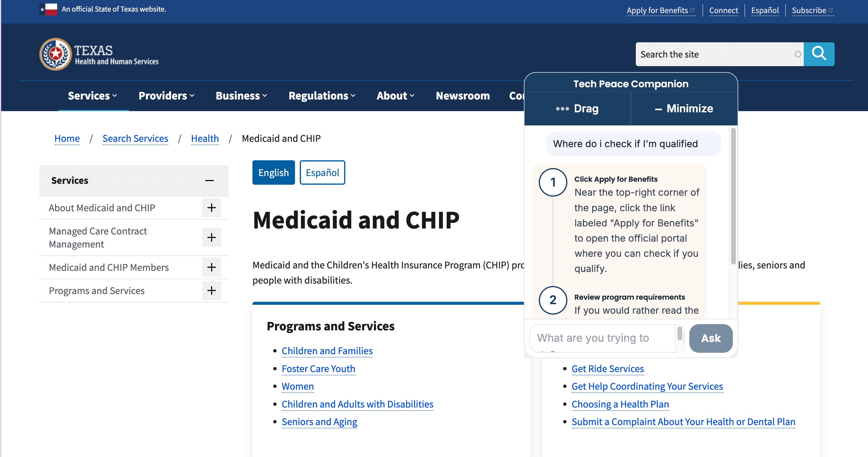The image size is (868, 457).
Task: Collapse the Services sidebar panel
Action: (209, 181)
